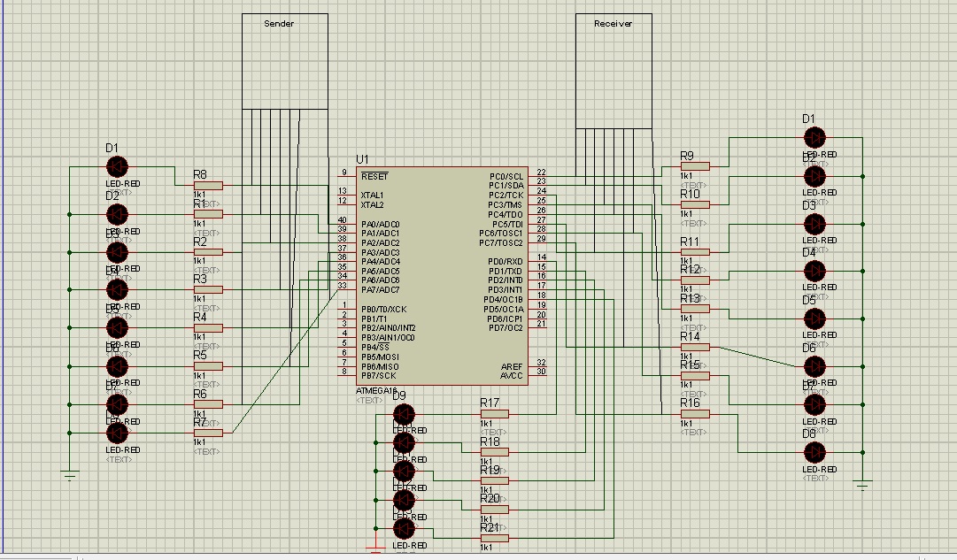This screenshot has width=957, height=560.
Task: Select resistor R2 body
Action: [x=208, y=252]
